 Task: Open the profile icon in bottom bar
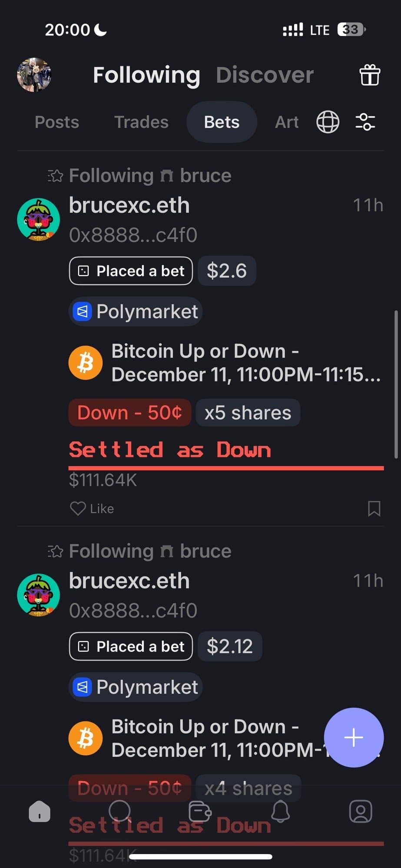pos(361,811)
